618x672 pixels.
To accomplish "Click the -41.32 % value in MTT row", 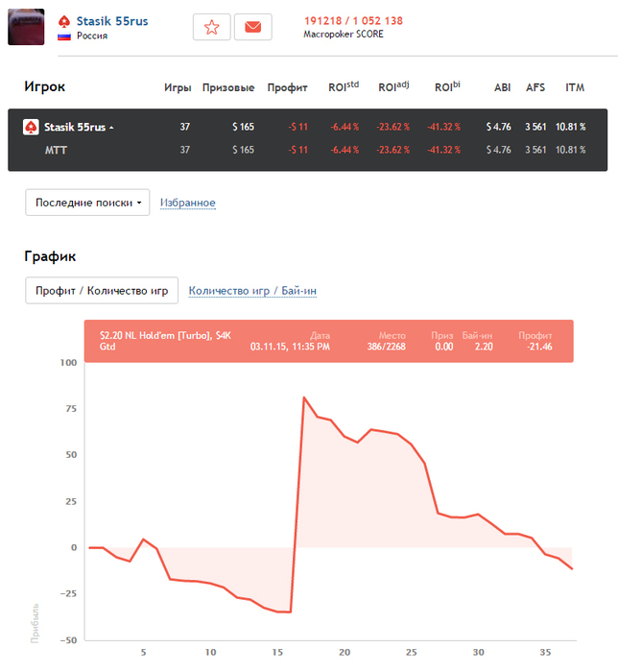I will coord(443,150).
